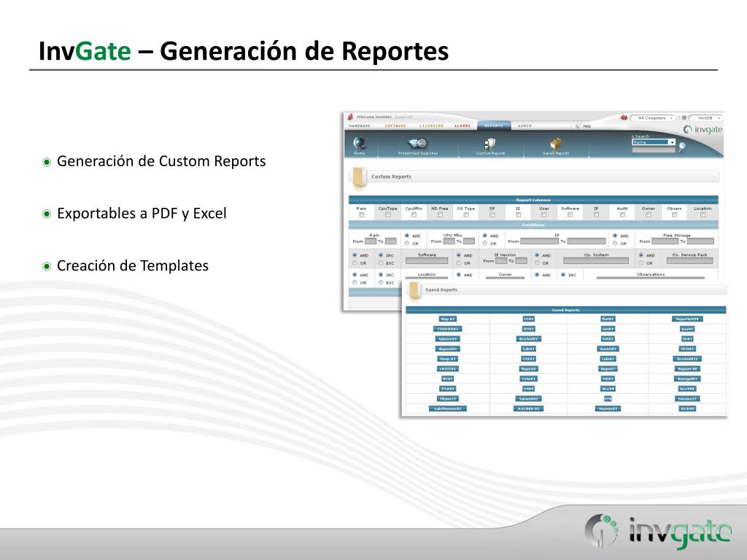The image size is (747, 560).
Task: Check the HD Free column checkbox
Action: click(440, 215)
